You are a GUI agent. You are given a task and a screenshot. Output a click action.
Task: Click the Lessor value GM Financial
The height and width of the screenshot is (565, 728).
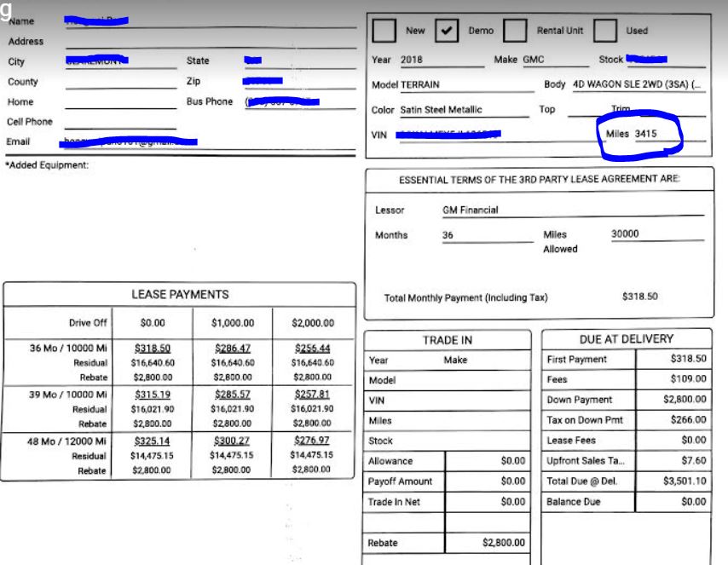[x=471, y=210]
